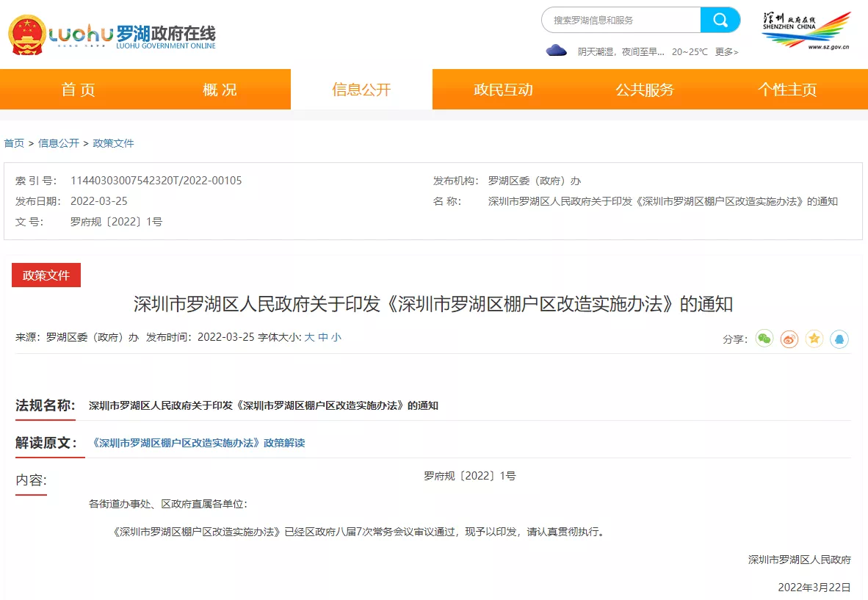The width and height of the screenshot is (868, 600).
Task: Click the search magnifier button
Action: (x=720, y=20)
